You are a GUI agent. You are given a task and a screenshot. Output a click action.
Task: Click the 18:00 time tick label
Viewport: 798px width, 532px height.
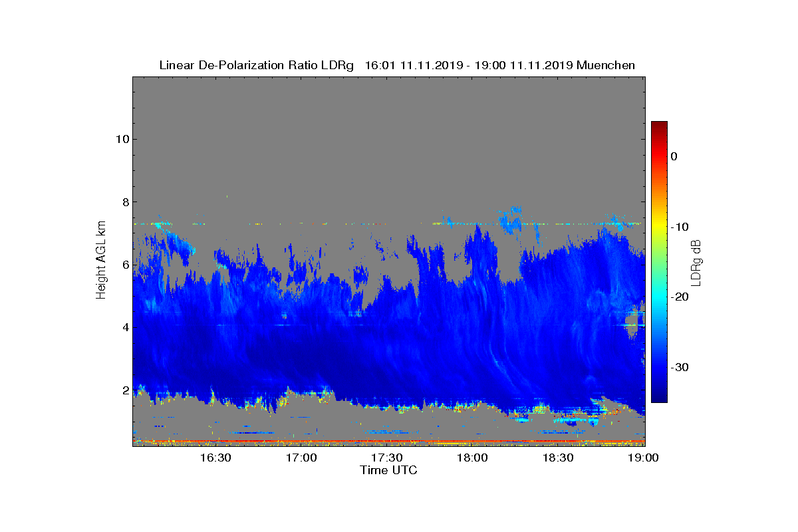coord(472,458)
